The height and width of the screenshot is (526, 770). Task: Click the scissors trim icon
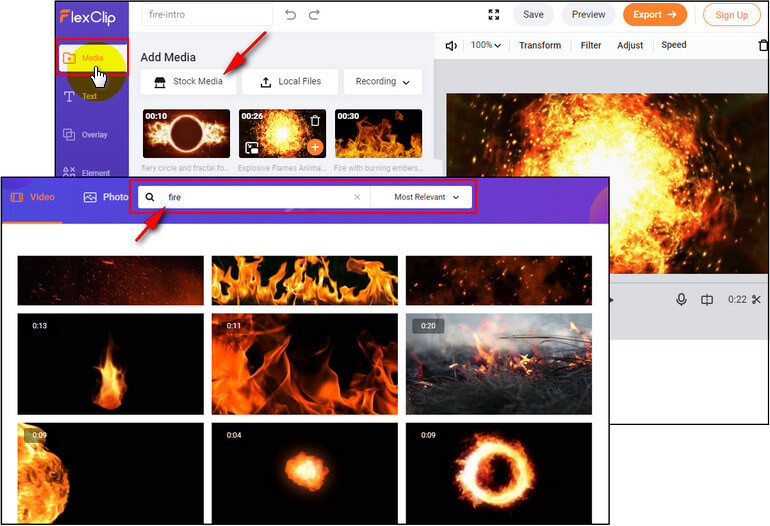[x=756, y=300]
